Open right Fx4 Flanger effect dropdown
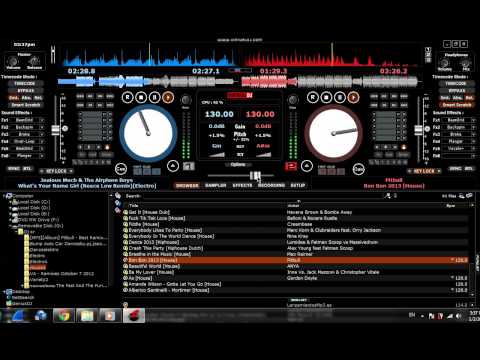Viewport: 480px width, 360px height. tap(473, 141)
